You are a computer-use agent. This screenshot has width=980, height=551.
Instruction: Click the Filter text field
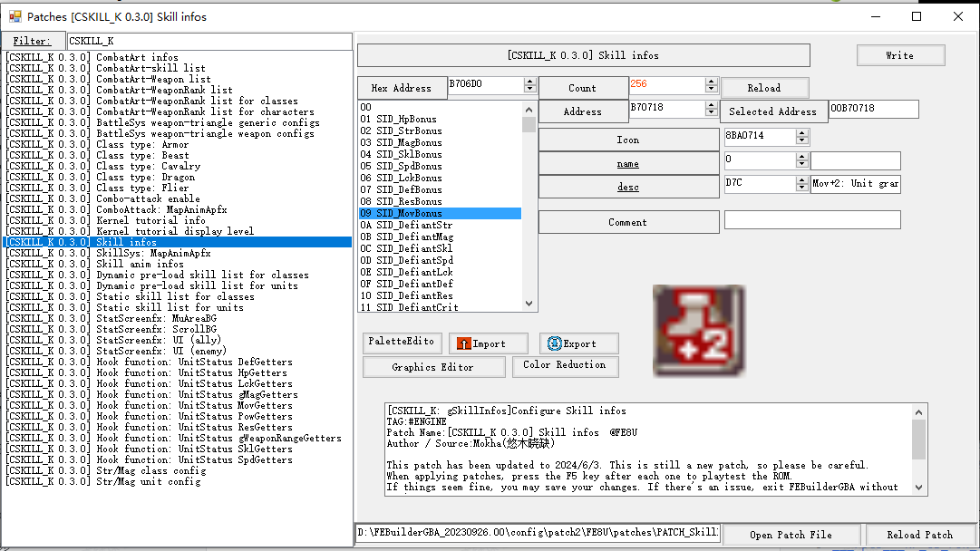pyautogui.click(x=209, y=41)
